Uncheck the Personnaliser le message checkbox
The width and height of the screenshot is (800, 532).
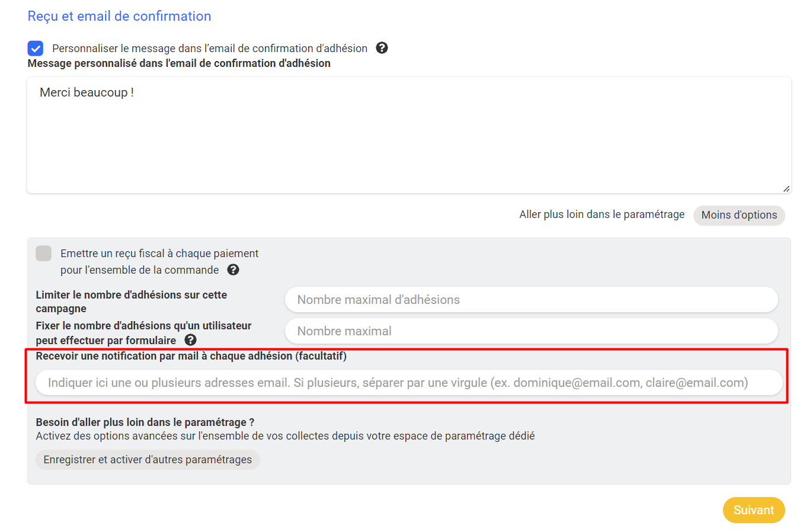[x=36, y=48]
